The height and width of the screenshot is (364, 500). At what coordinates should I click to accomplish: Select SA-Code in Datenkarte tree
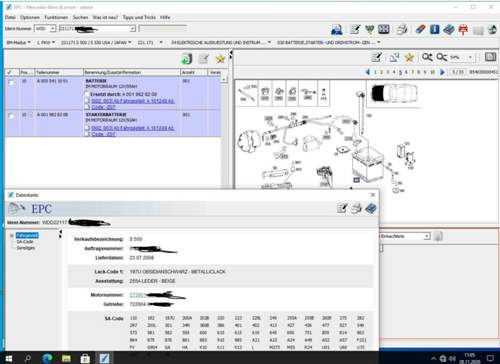[x=25, y=242]
